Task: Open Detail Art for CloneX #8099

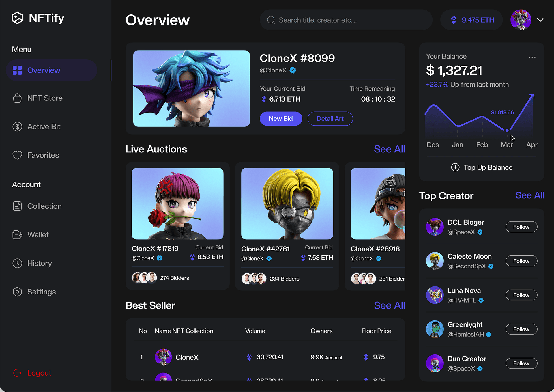Action: (x=330, y=119)
